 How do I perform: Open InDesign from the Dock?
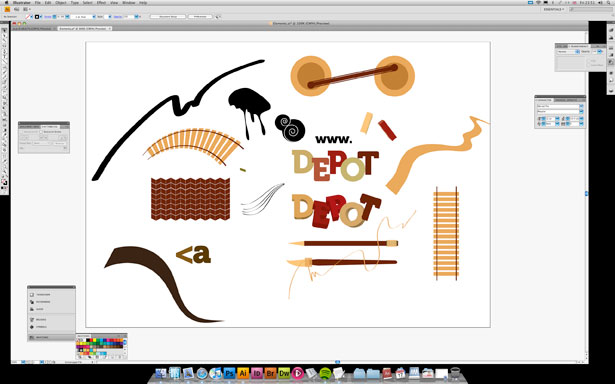click(x=257, y=373)
